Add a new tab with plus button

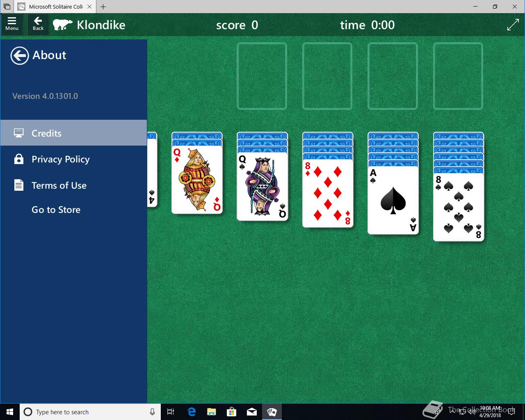tap(103, 7)
